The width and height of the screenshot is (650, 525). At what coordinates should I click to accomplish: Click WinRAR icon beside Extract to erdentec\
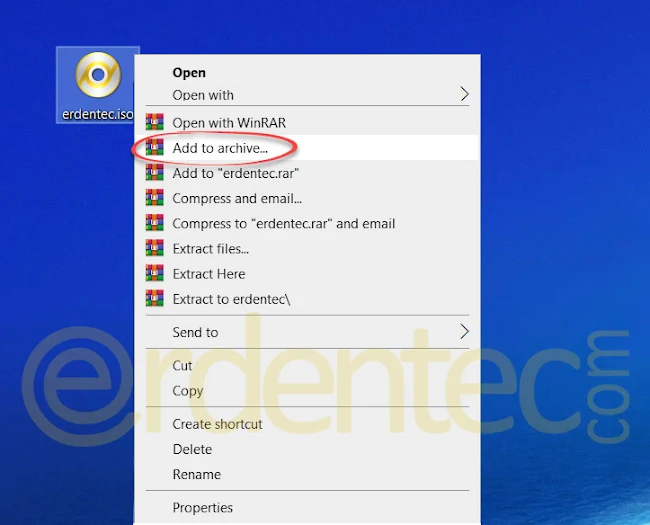tap(155, 299)
